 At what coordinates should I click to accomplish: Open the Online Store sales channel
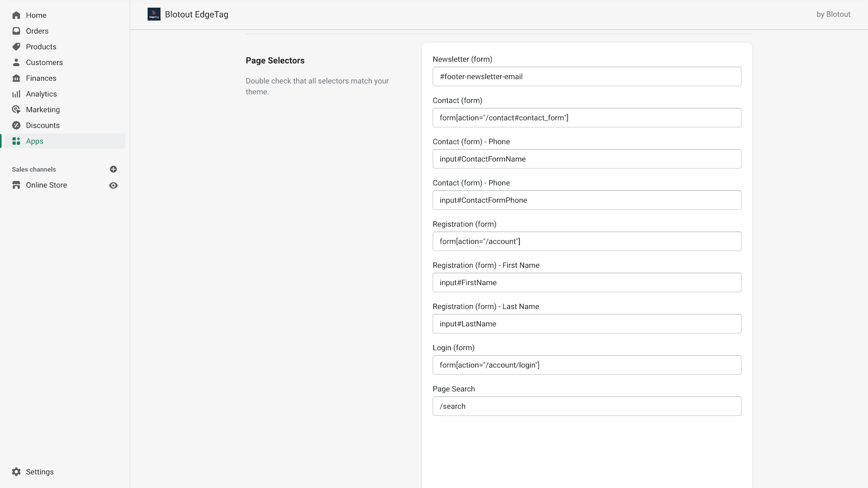point(47,185)
